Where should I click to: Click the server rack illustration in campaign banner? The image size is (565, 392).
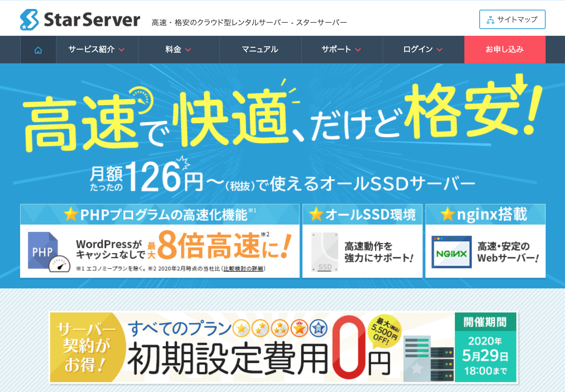pos(429,358)
